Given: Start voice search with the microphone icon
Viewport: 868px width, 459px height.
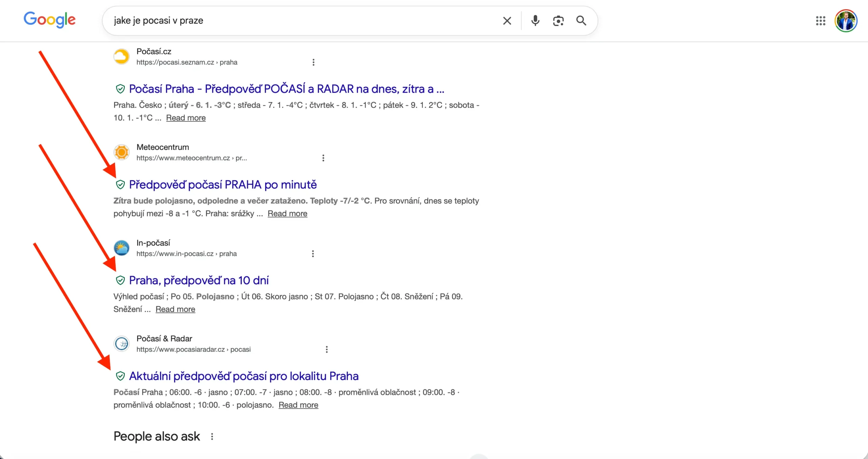Looking at the screenshot, I should click(x=535, y=21).
